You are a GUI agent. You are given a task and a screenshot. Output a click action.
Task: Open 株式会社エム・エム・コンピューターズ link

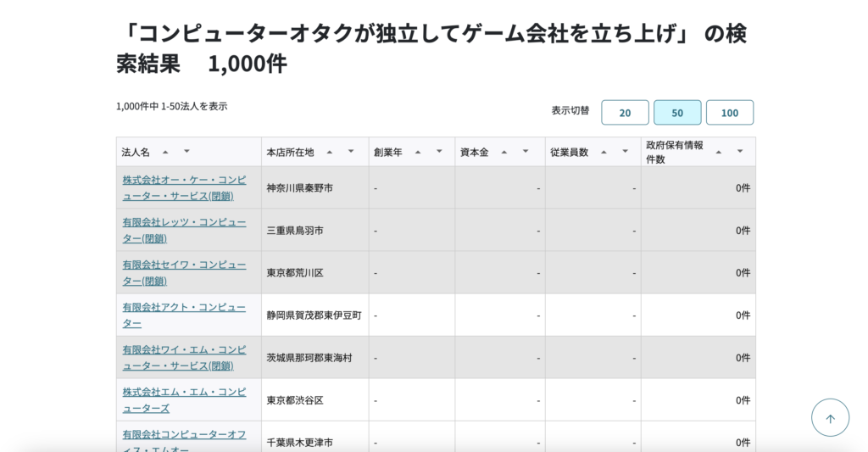184,399
